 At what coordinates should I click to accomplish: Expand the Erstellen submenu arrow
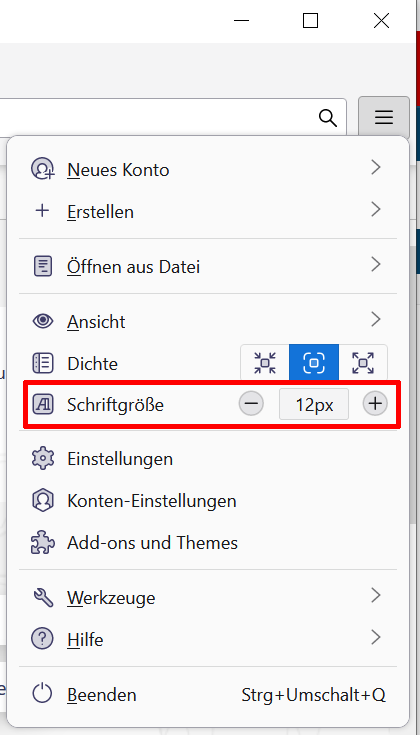coord(375,210)
